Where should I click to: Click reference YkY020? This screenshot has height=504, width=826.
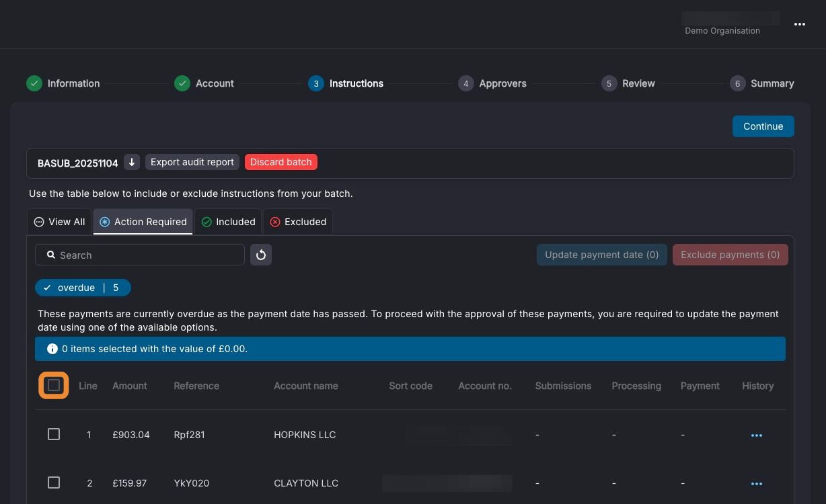[x=191, y=483]
